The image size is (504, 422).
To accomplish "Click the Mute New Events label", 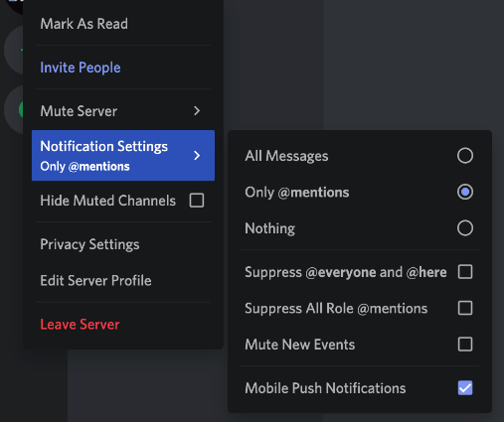I will (x=300, y=345).
